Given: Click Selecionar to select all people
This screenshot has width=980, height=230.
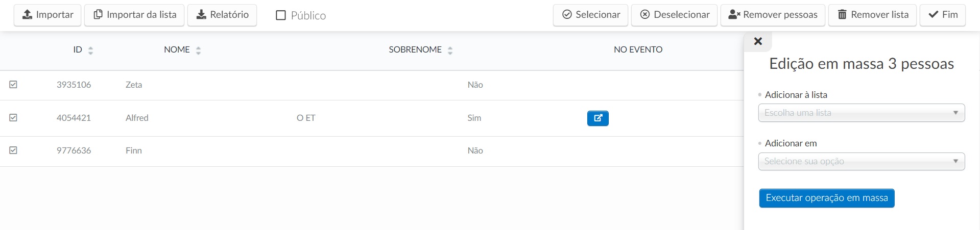Looking at the screenshot, I should pyautogui.click(x=590, y=15).
